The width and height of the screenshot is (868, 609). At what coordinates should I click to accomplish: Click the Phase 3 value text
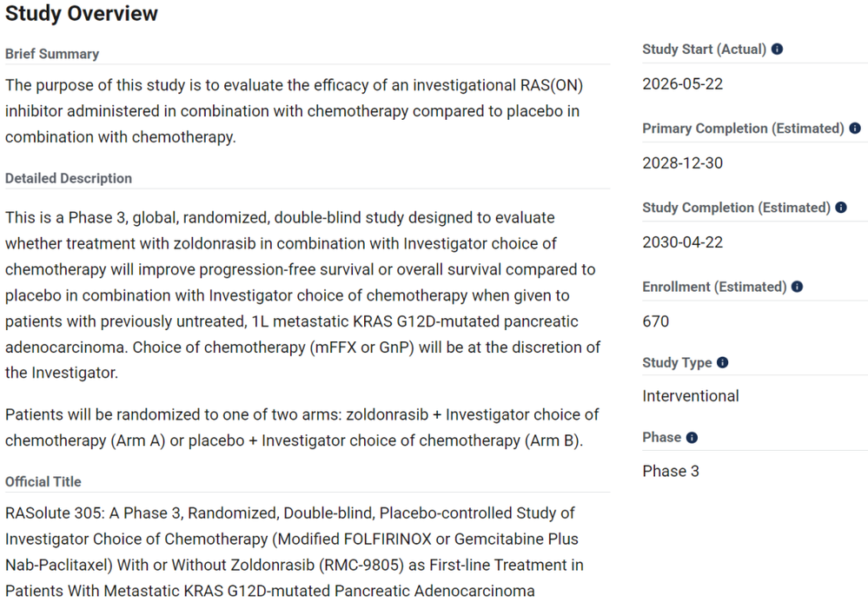pos(671,471)
